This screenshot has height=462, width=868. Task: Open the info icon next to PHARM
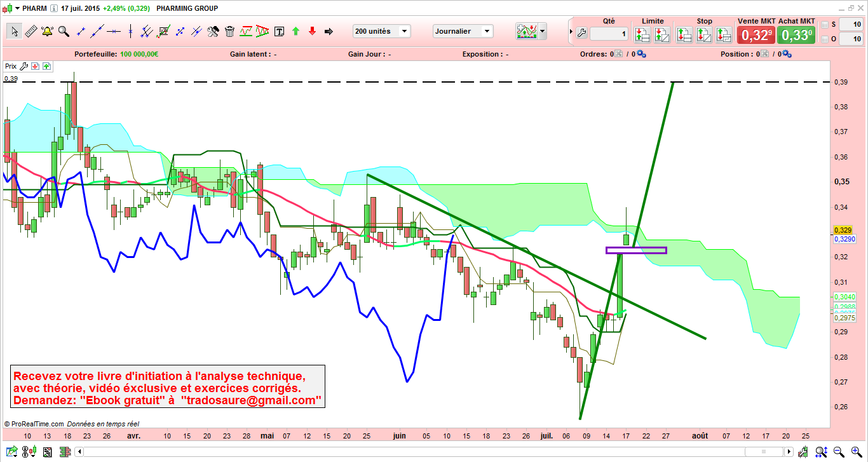[53, 8]
